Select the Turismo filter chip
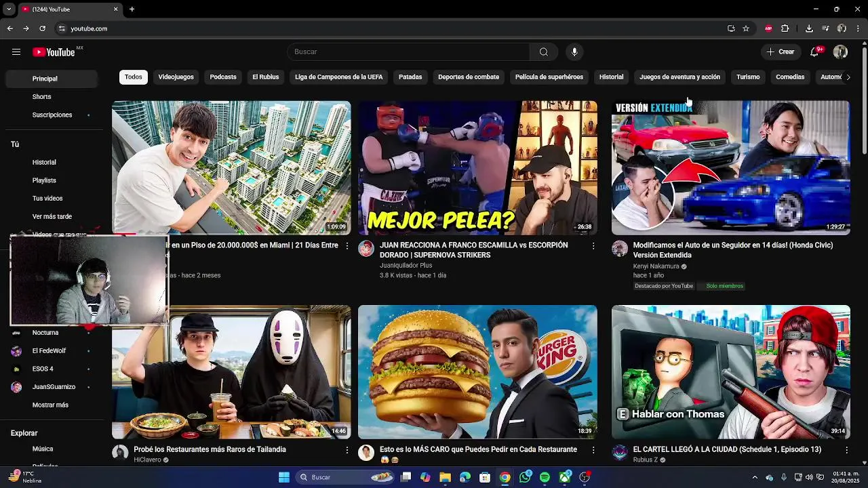 point(748,77)
